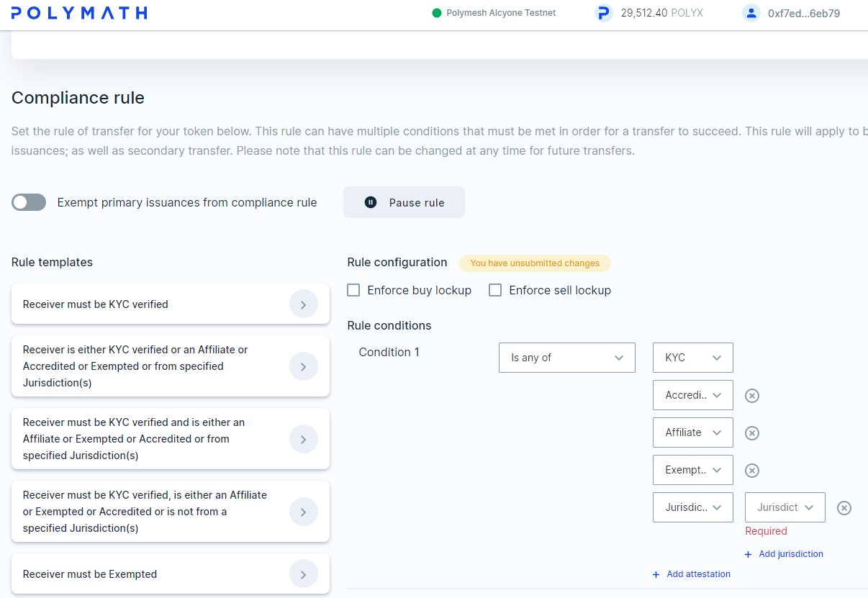This screenshot has height=598, width=868.
Task: Apply 'KYC verified and is either' template arrow
Action: (x=304, y=439)
